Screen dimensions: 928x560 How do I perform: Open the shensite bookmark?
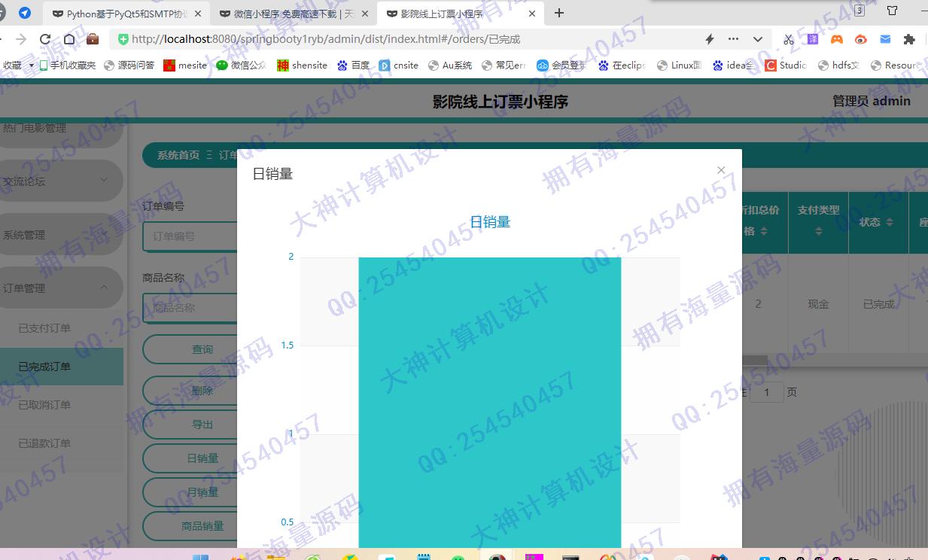click(302, 65)
